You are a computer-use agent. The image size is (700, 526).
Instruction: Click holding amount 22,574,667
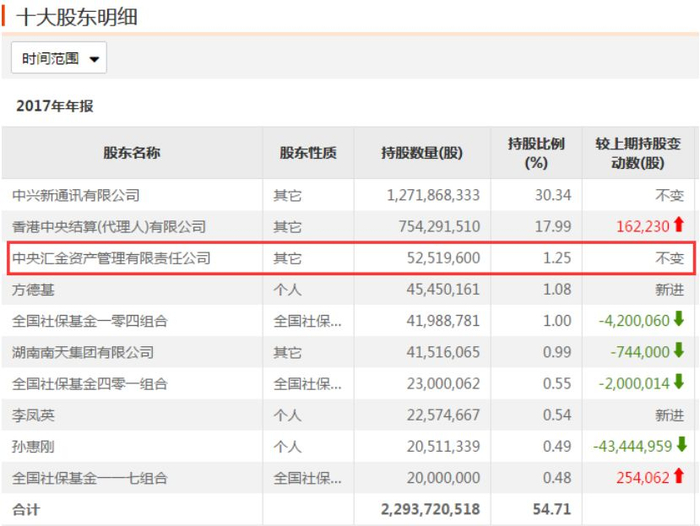(443, 415)
